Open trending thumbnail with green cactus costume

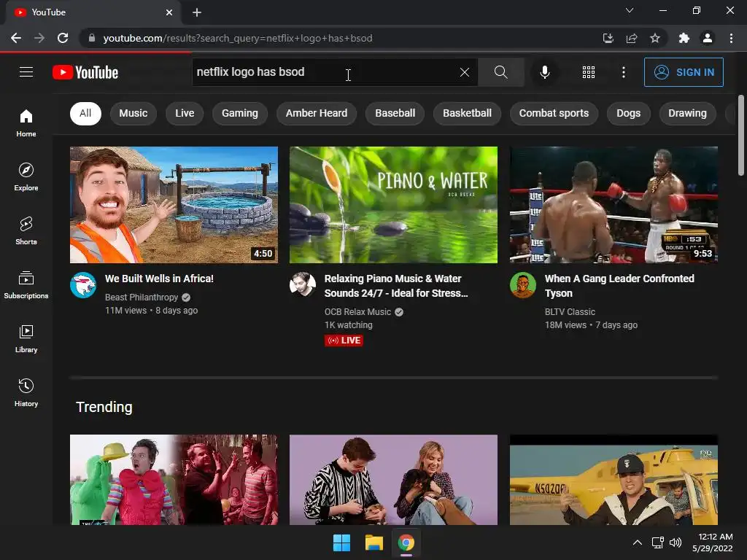[174, 480]
